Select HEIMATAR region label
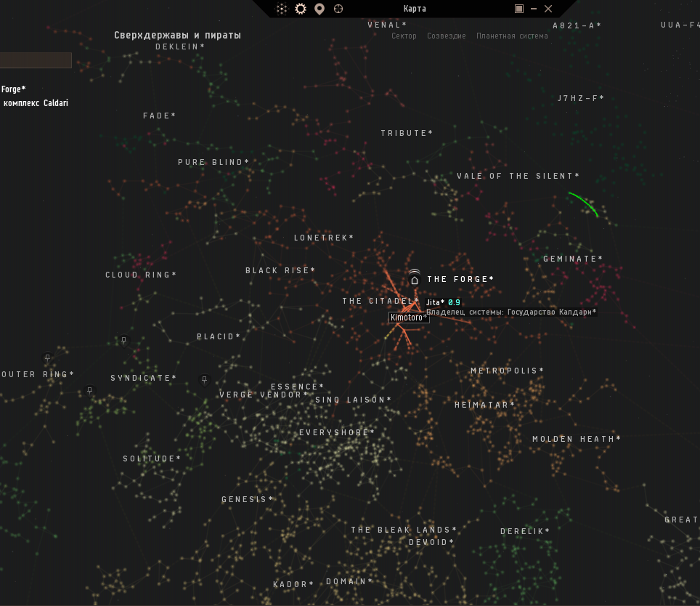The width and height of the screenshot is (700, 606). (x=484, y=405)
